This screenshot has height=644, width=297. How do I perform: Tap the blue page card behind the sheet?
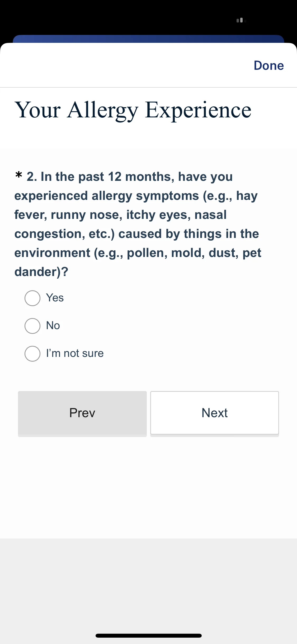(148, 39)
